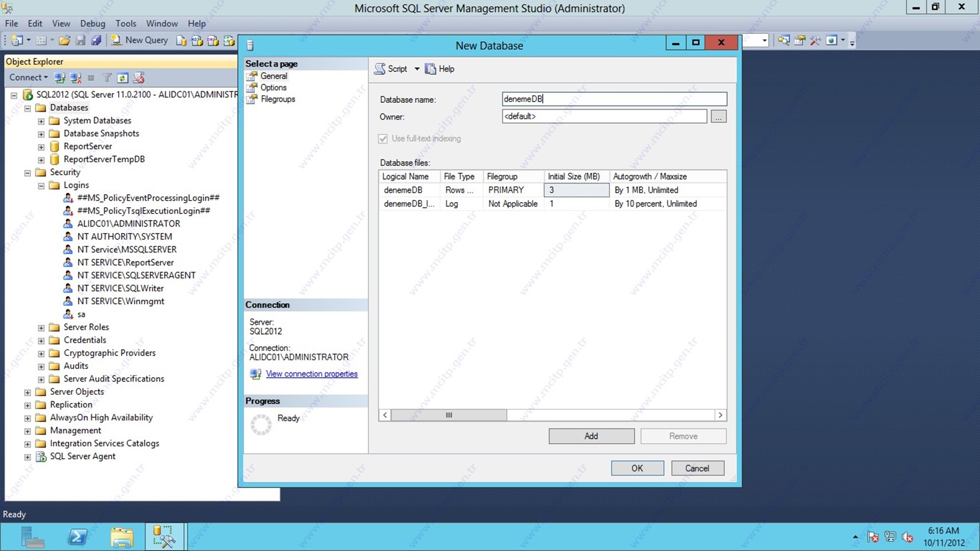This screenshot has width=980, height=551.
Task: Click the Web Browser toolbar icon
Action: [831, 40]
